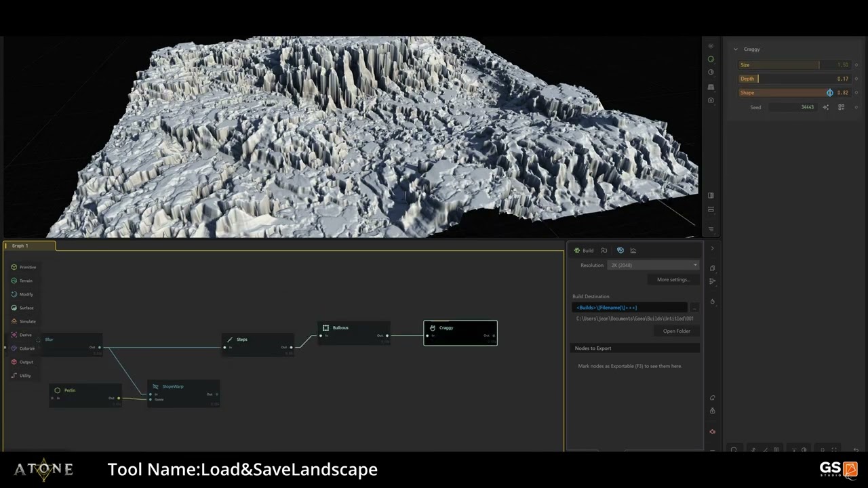Screen dimensions: 868x488
Task: Expand the build panel chevron arrow
Action: 712,249
